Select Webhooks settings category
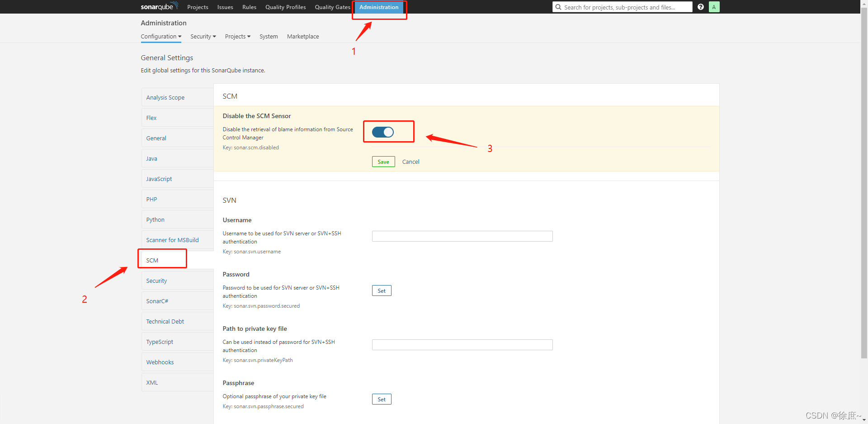The height and width of the screenshot is (424, 868). coord(177,362)
